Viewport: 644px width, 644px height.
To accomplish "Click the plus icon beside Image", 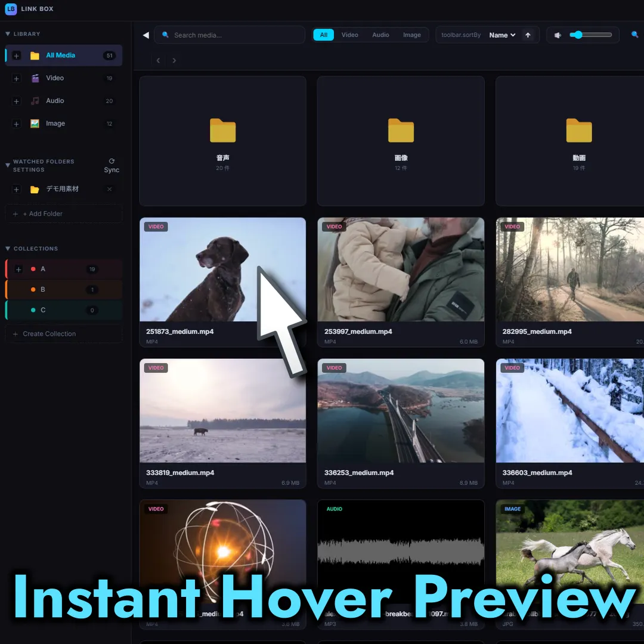I will coord(17,123).
